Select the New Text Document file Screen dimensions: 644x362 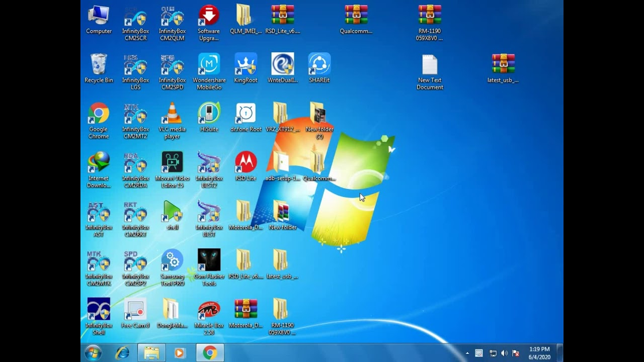pyautogui.click(x=430, y=72)
